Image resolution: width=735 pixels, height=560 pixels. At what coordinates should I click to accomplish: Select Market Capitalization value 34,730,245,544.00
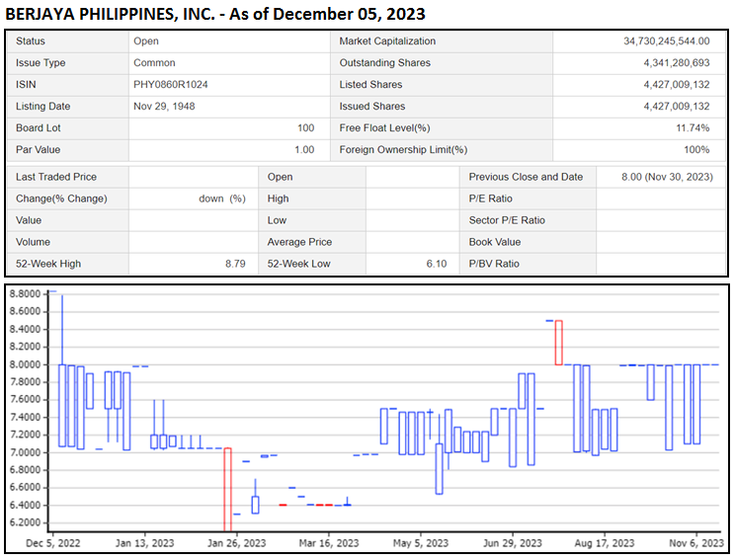tap(667, 41)
